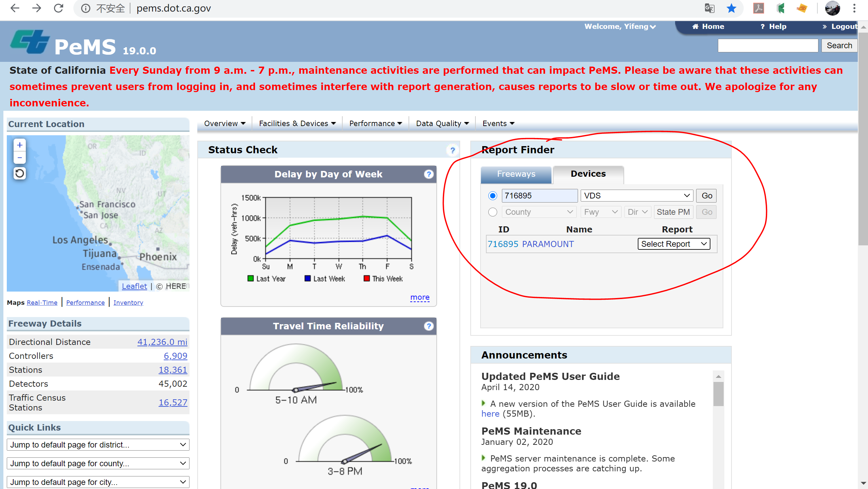Image resolution: width=868 pixels, height=489 pixels.
Task: Open the Inventory maps link
Action: click(x=128, y=302)
